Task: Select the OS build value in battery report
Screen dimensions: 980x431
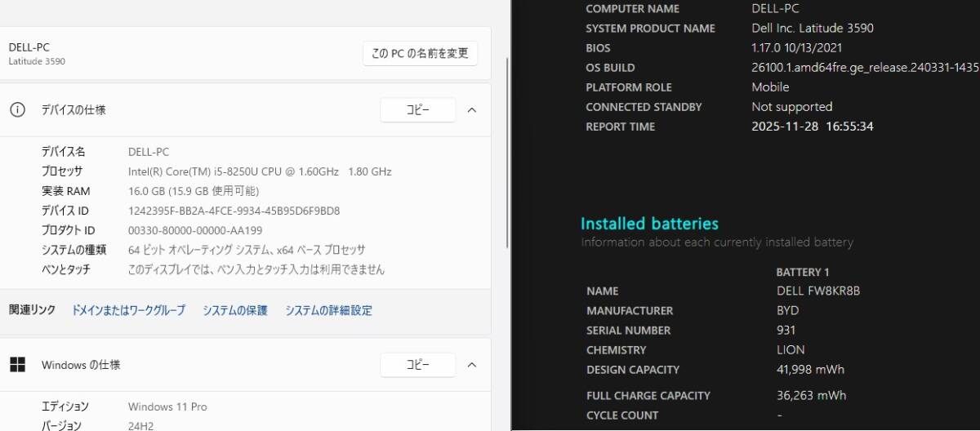Action: (x=865, y=68)
